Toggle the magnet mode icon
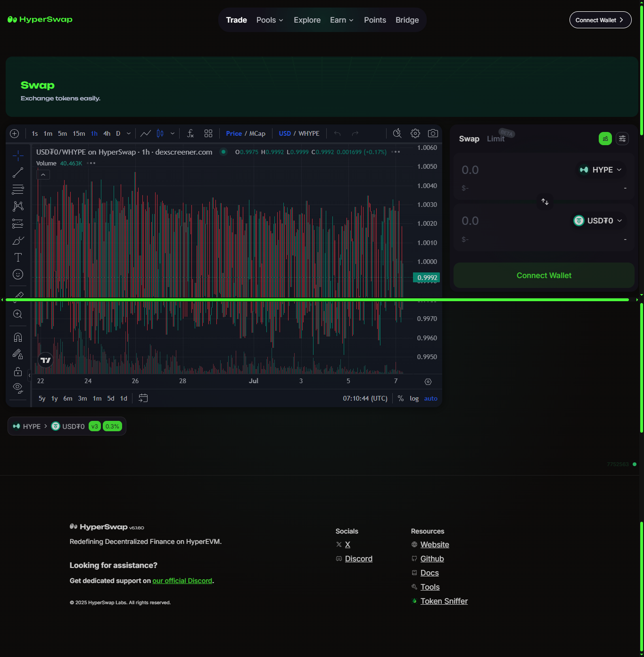 pyautogui.click(x=18, y=337)
